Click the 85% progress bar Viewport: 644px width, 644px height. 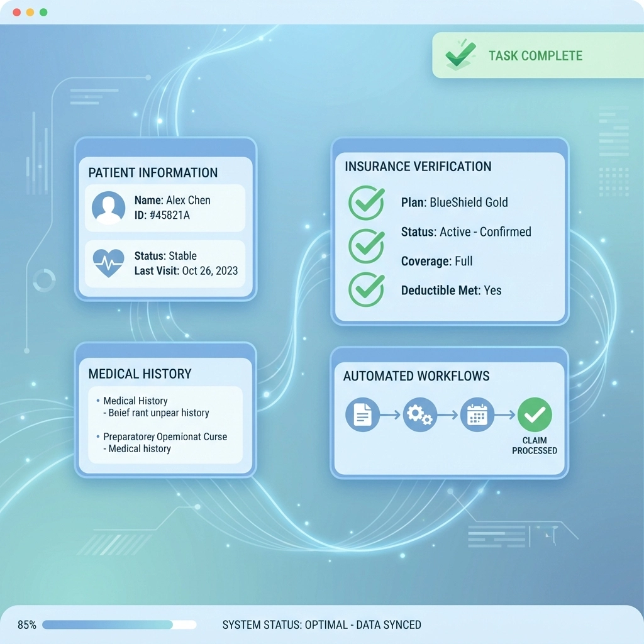pyautogui.click(x=119, y=625)
